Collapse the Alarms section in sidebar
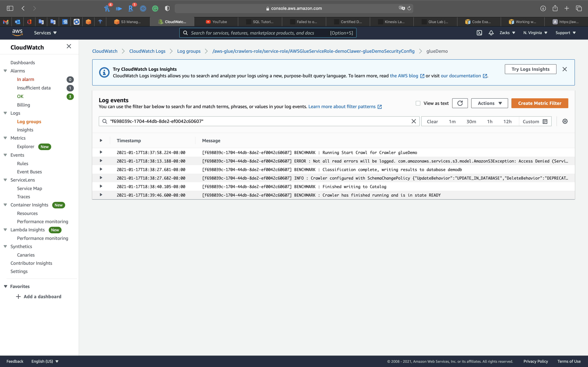 pyautogui.click(x=5, y=71)
